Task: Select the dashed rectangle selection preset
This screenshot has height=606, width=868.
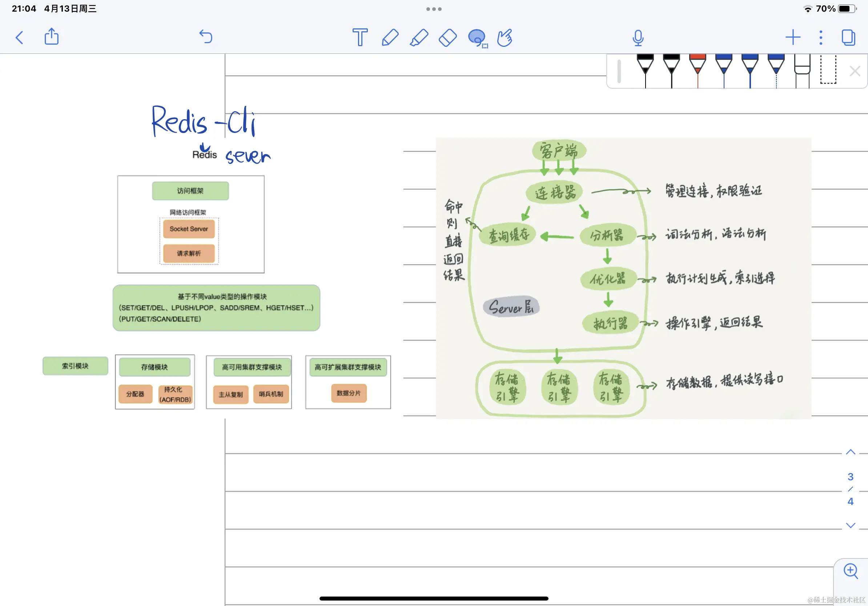Action: click(828, 69)
